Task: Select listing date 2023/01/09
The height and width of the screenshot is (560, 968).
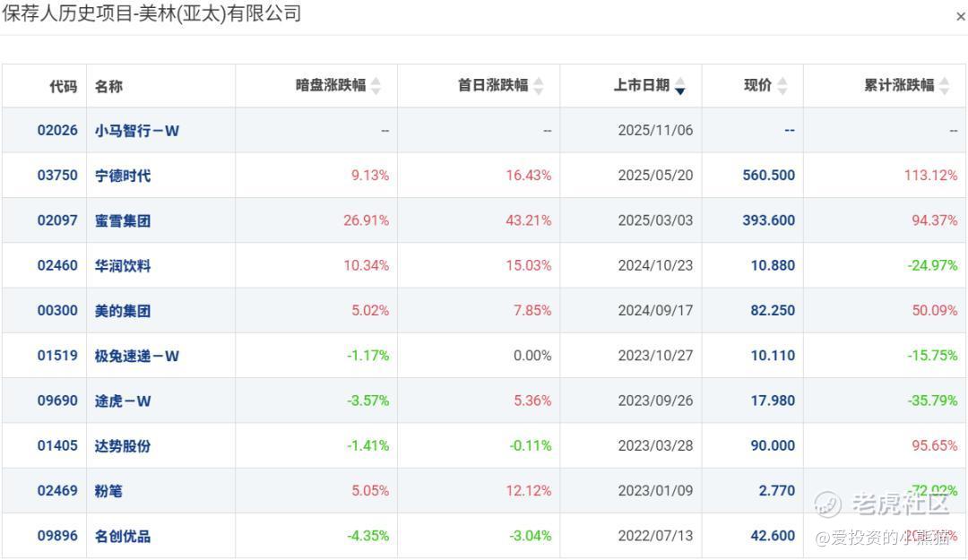Action: point(655,491)
